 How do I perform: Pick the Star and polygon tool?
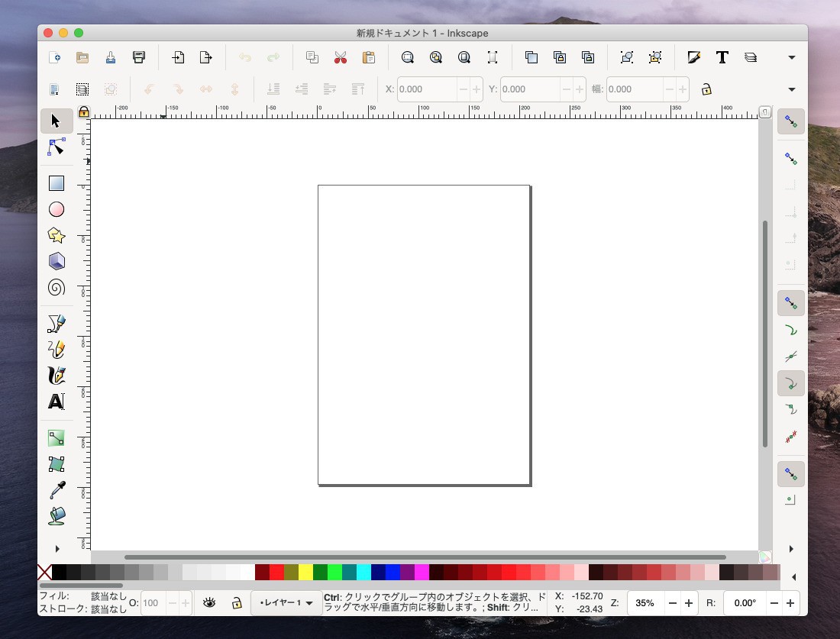57,235
